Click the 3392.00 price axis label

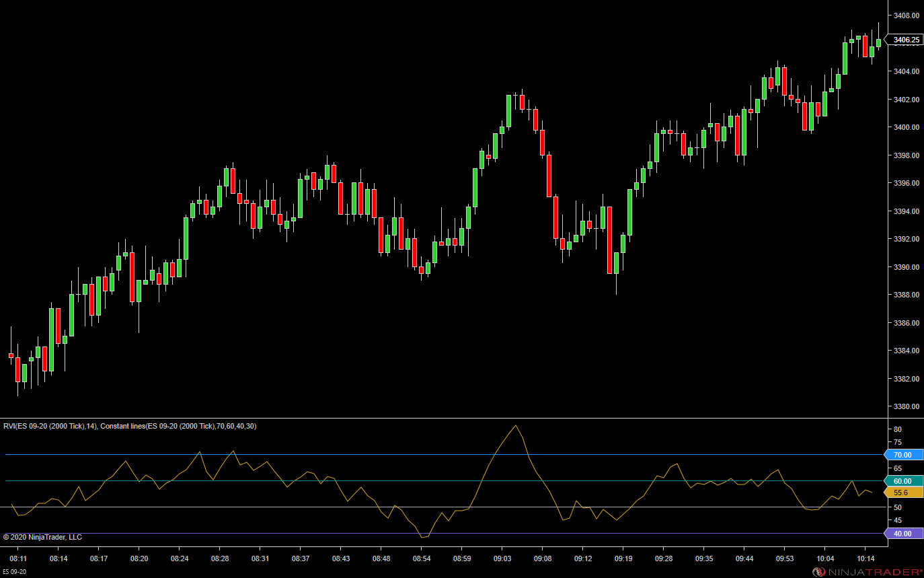906,239
